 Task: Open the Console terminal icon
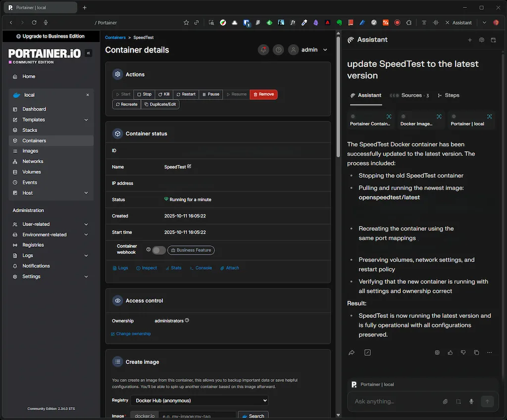pos(201,268)
